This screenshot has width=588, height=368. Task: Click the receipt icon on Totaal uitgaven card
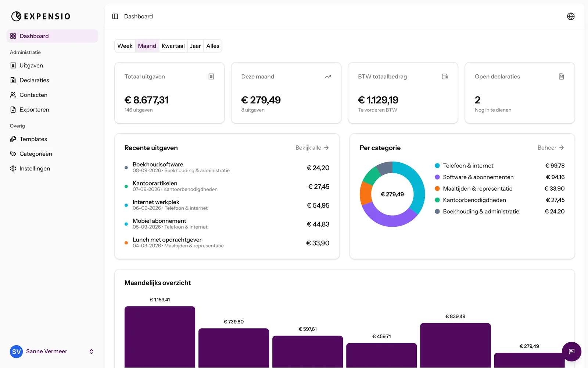click(211, 77)
